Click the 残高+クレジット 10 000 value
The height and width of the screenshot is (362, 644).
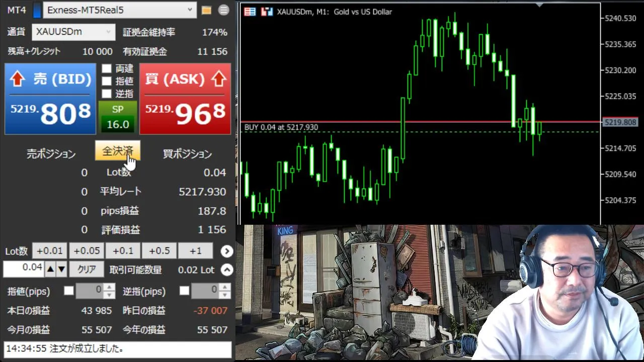click(x=98, y=52)
